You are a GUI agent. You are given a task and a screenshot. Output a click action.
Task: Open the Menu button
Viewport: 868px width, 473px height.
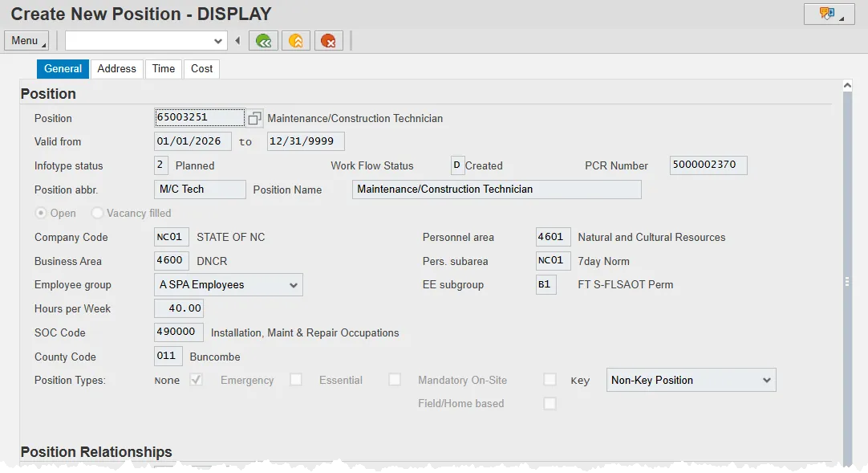[26, 41]
